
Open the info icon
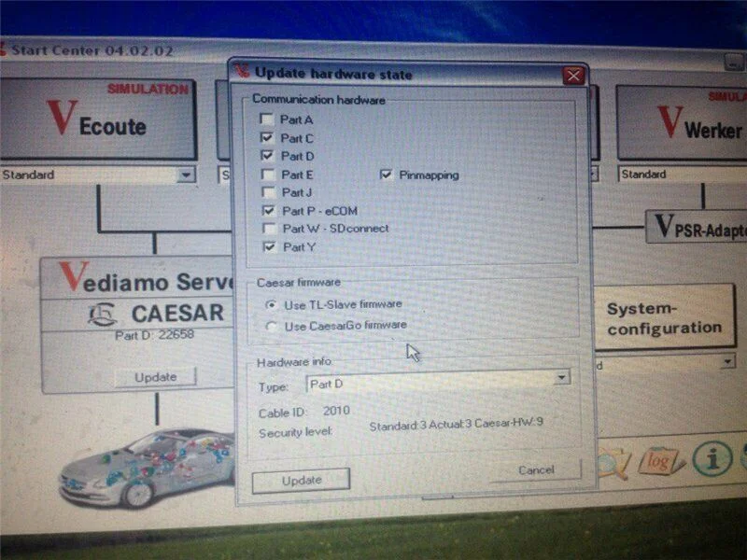(712, 459)
